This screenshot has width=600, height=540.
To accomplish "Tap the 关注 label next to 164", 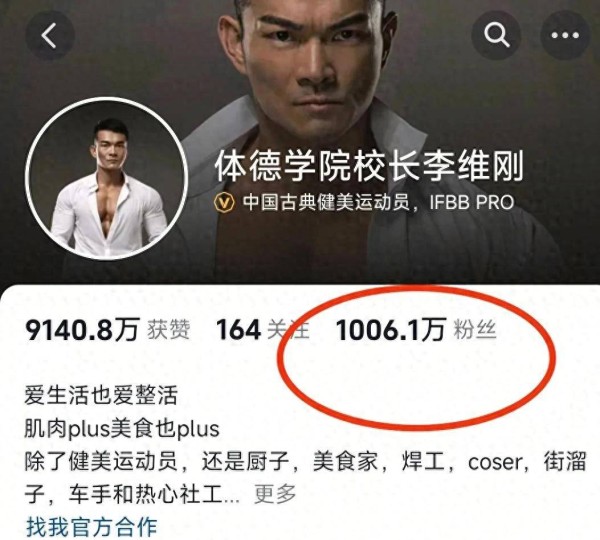I will point(288,330).
